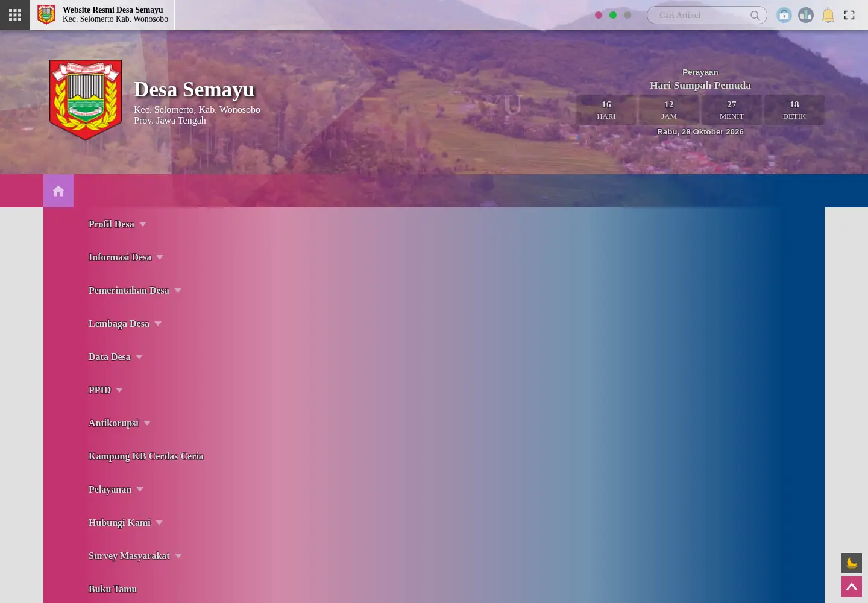Open the Survey Masyarakat menu
The width and height of the screenshot is (868, 603).
129,556
